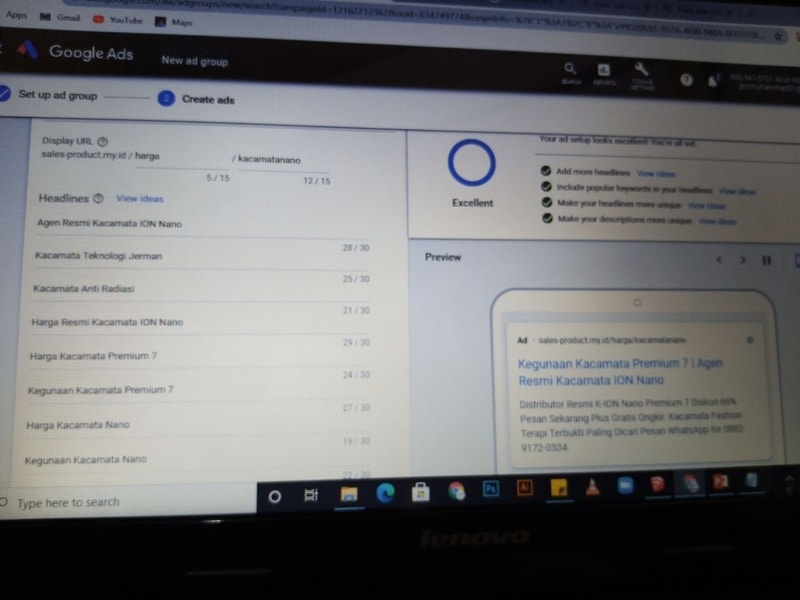This screenshot has width=800, height=600.
Task: Click View ideas for Add more headlines
Action: click(657, 173)
